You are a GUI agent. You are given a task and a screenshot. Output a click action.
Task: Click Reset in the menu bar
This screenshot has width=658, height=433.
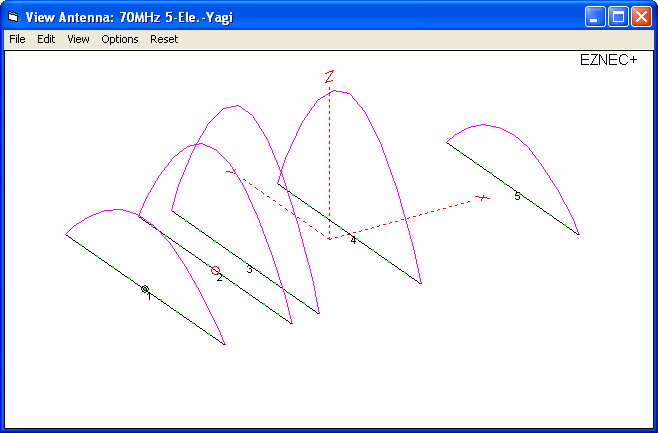[x=164, y=39]
